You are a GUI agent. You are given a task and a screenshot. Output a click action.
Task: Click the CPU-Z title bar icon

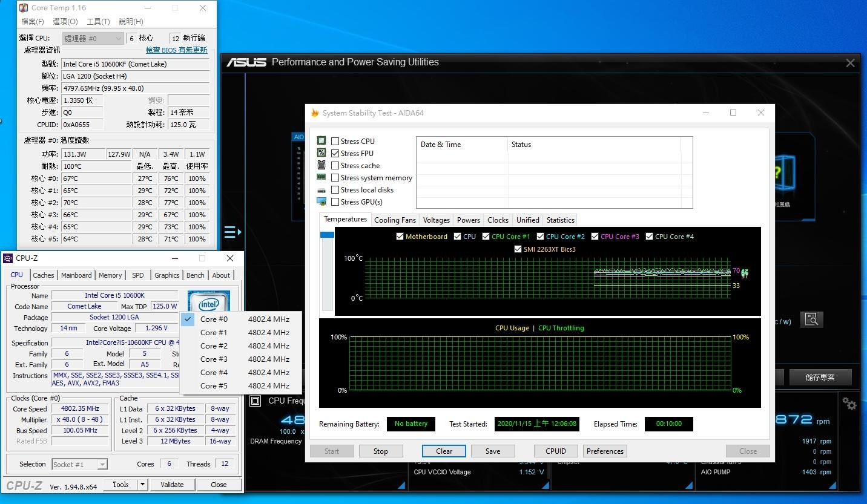[8, 258]
